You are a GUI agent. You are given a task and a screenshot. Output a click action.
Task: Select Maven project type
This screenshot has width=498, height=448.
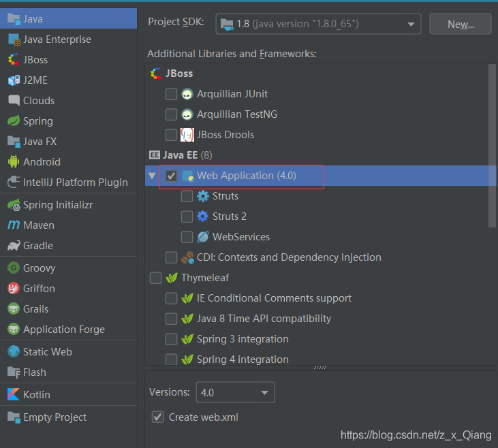click(68, 225)
